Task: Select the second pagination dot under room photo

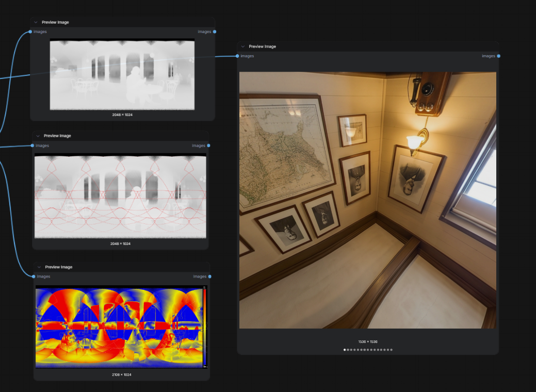Action: pyautogui.click(x=348, y=350)
